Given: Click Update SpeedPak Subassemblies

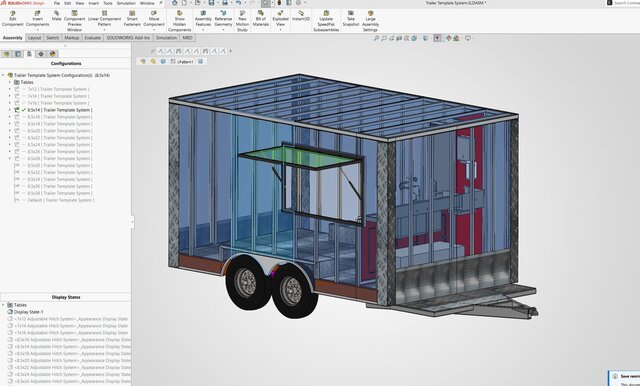Looking at the screenshot, I should tap(326, 21).
